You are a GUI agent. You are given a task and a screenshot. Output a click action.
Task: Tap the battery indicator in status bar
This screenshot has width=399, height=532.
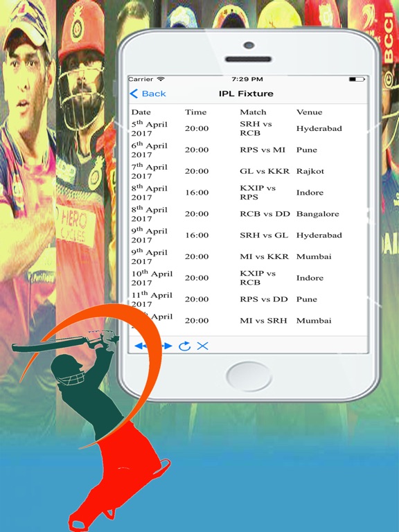click(x=357, y=79)
